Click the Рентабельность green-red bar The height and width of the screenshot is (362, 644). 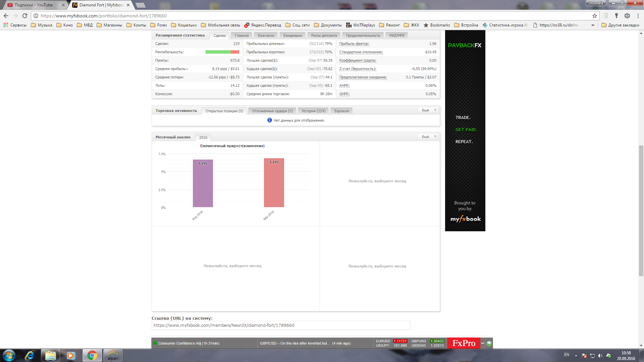(x=222, y=52)
